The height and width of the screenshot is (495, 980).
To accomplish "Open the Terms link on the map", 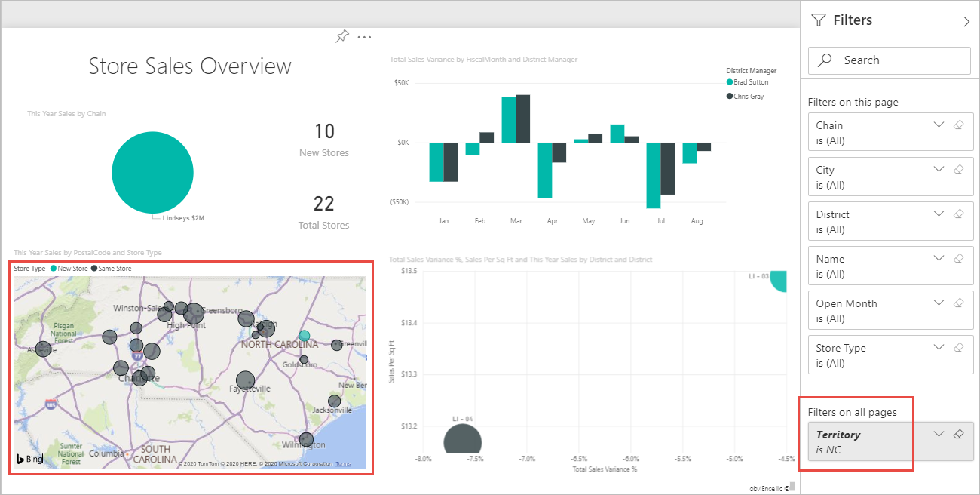I will (344, 464).
